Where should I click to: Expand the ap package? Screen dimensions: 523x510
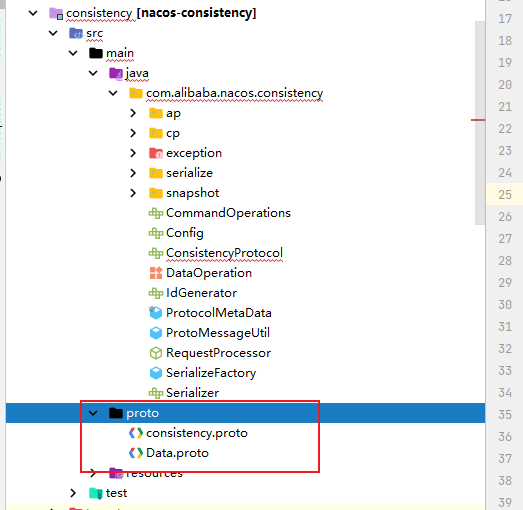(133, 113)
